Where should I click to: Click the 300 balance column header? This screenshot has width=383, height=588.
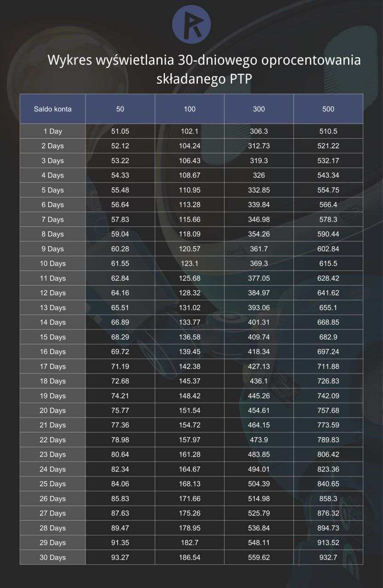click(x=259, y=109)
